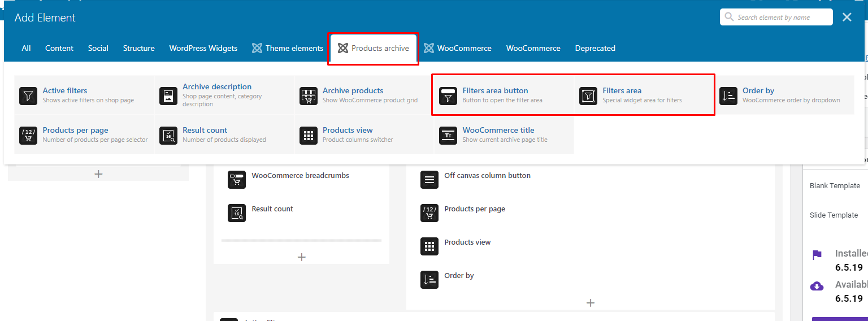Choose the Filters area button icon

448,96
